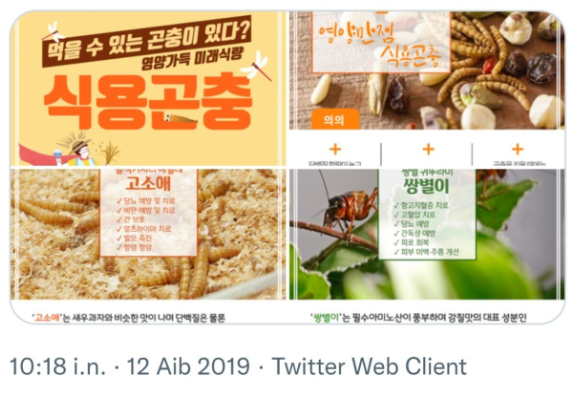Click the dragonfly icon beside 미래식량 text
The height and width of the screenshot is (411, 583).
[x=257, y=66]
